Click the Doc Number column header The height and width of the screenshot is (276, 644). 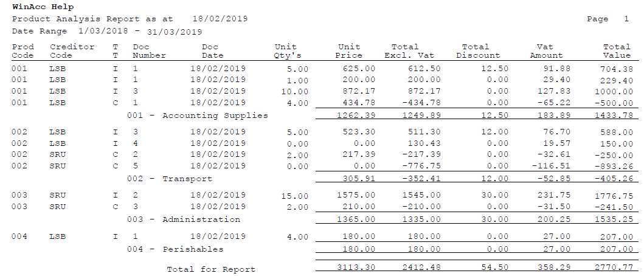(x=149, y=51)
